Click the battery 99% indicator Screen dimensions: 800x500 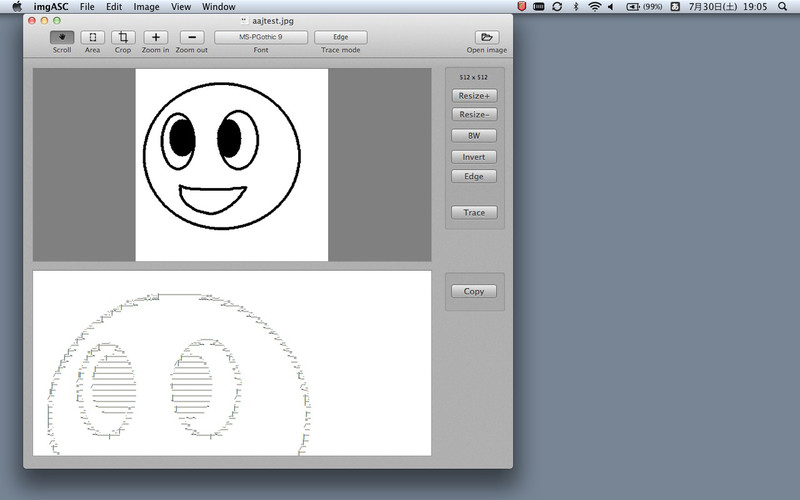644,7
